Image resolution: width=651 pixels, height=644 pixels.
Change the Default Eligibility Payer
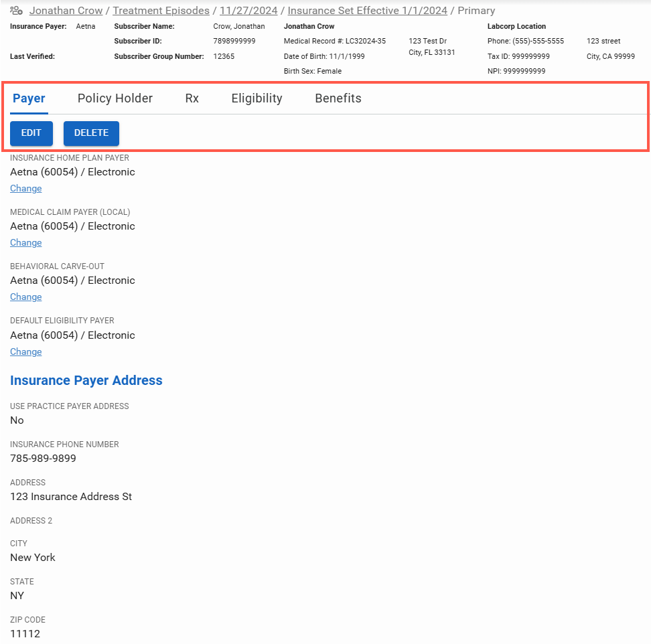pyautogui.click(x=26, y=352)
